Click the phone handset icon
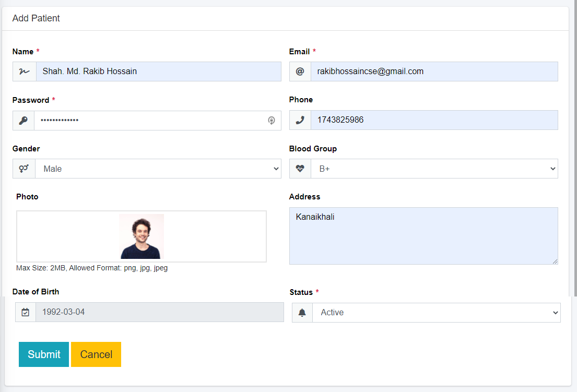Screen dimensions: 577x392 (x=300, y=120)
